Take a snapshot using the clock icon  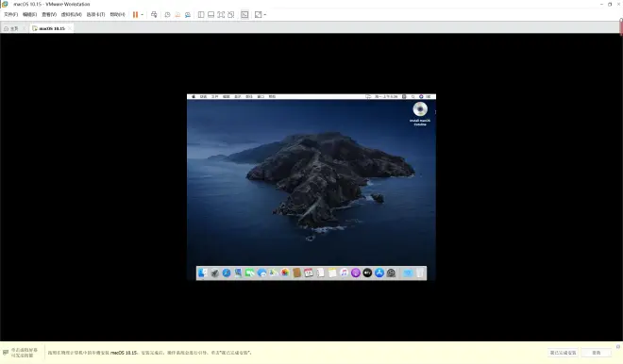[x=167, y=15]
